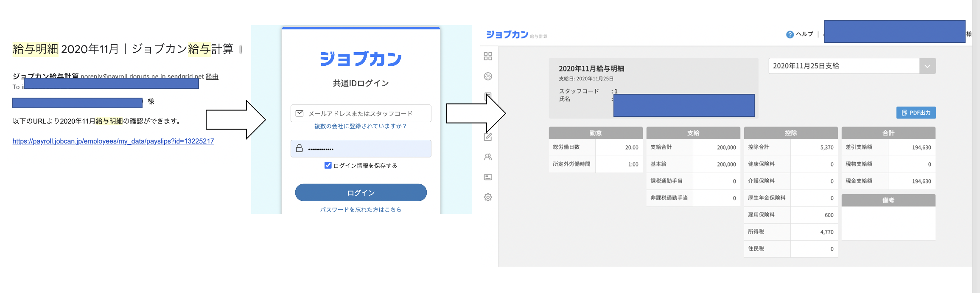Open the dashboard grid icon in the payslip sidebar
The width and height of the screenshot is (980, 293).
coord(488,56)
